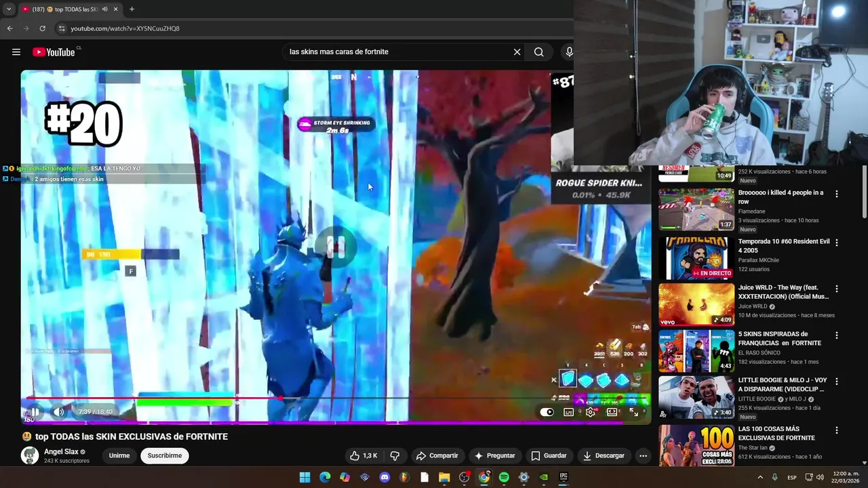This screenshot has width=868, height=488.
Task: Open Little Boogie & Milo J video title
Action: pyautogui.click(x=783, y=385)
